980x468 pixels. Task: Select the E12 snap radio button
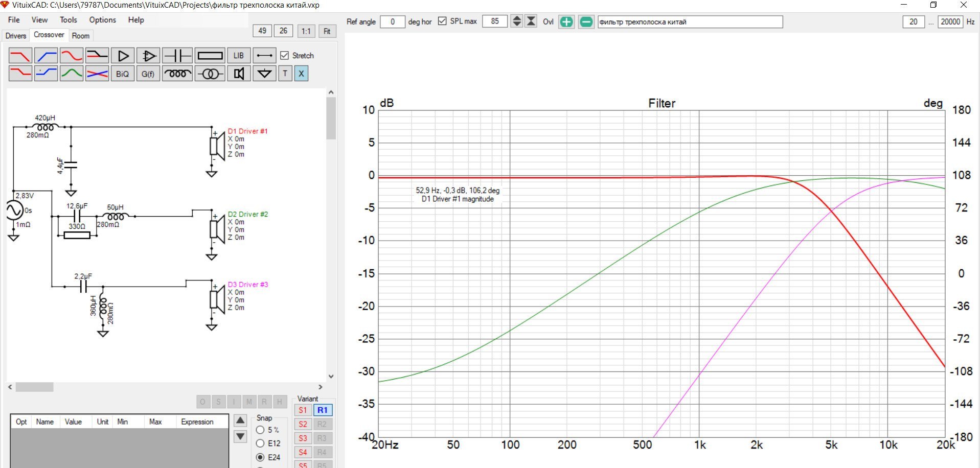260,443
